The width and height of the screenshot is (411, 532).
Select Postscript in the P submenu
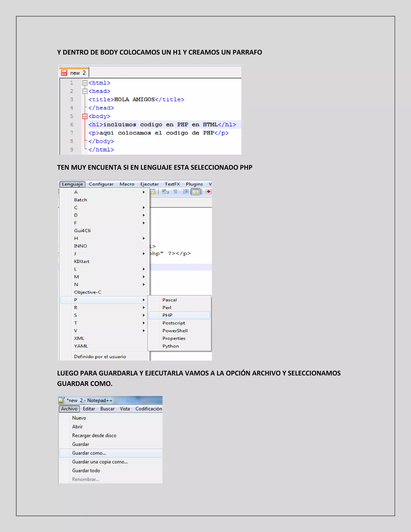[179, 323]
